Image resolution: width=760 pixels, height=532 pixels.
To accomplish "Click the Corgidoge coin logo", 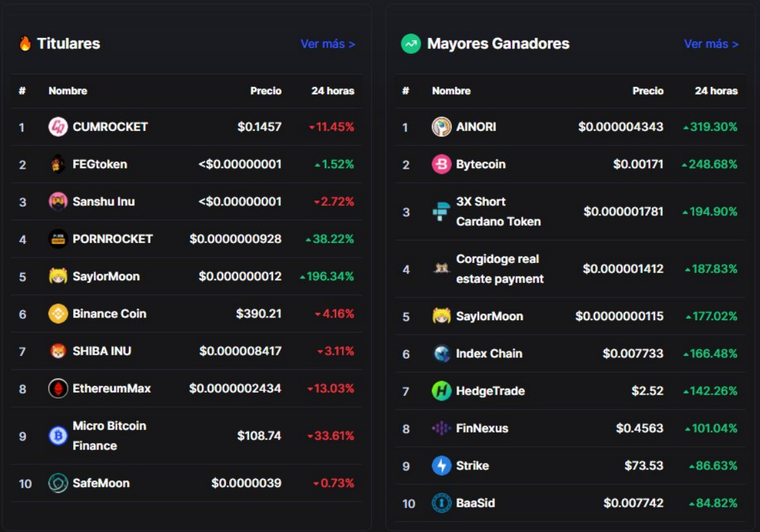I will point(441,268).
